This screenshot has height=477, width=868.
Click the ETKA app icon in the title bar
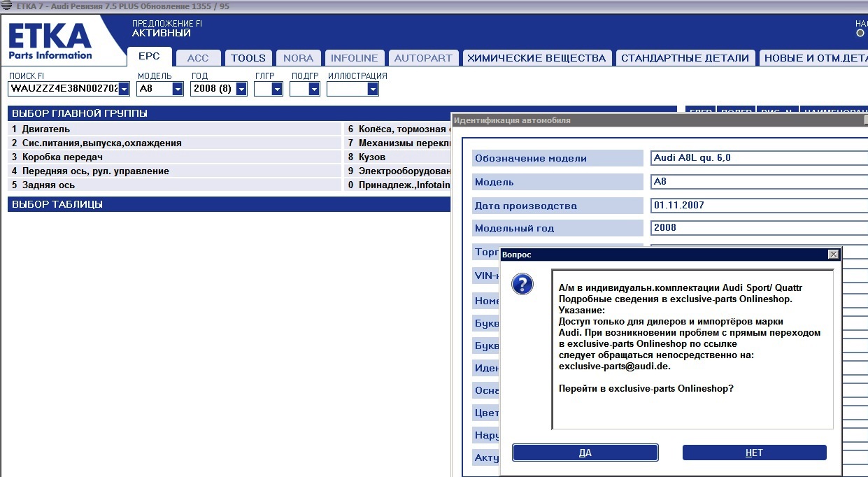tap(6, 6)
